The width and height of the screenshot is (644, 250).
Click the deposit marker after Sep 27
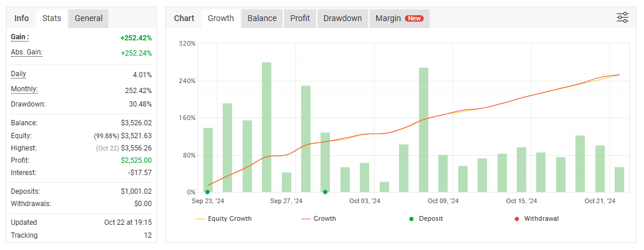point(325,191)
